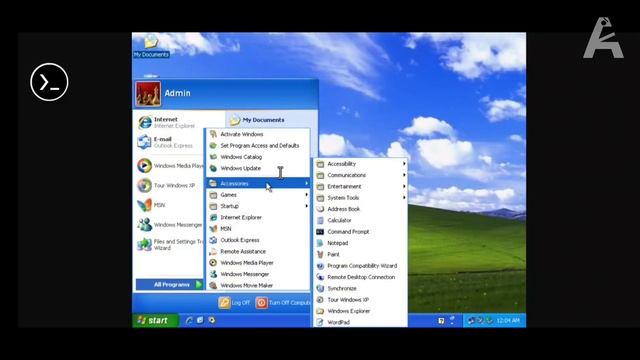This screenshot has width=640, height=360.
Task: Launch Notepad
Action: (x=361, y=243)
